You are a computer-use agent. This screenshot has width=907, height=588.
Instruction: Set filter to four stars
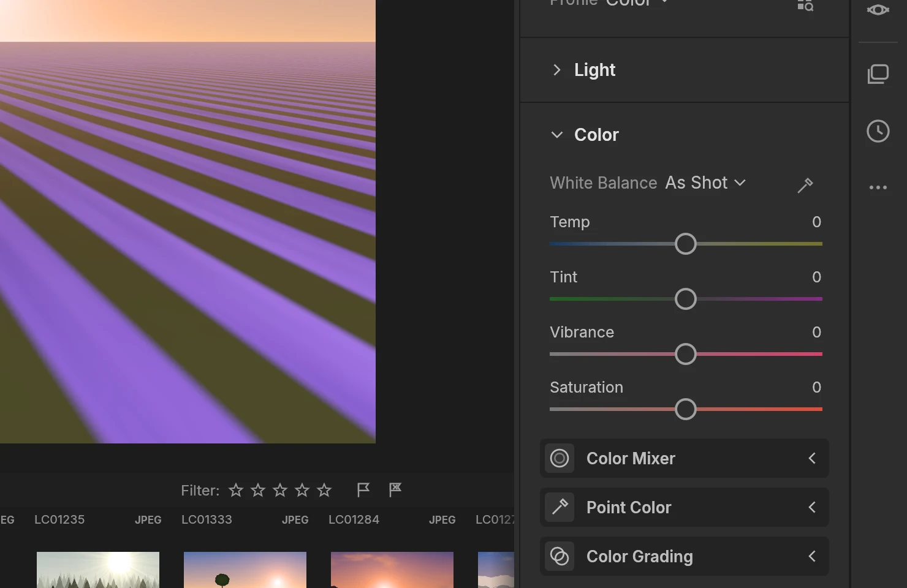tap(302, 490)
